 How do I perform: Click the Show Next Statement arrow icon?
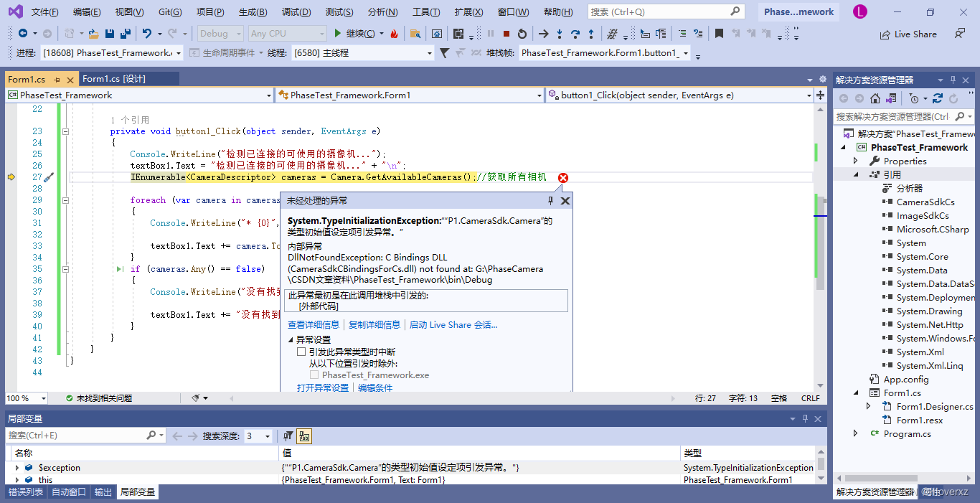[x=544, y=34]
